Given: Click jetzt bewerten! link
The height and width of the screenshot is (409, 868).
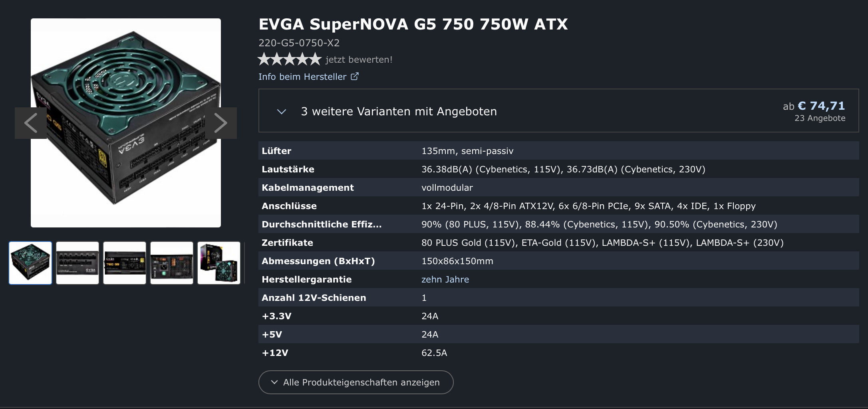Looking at the screenshot, I should [x=359, y=60].
